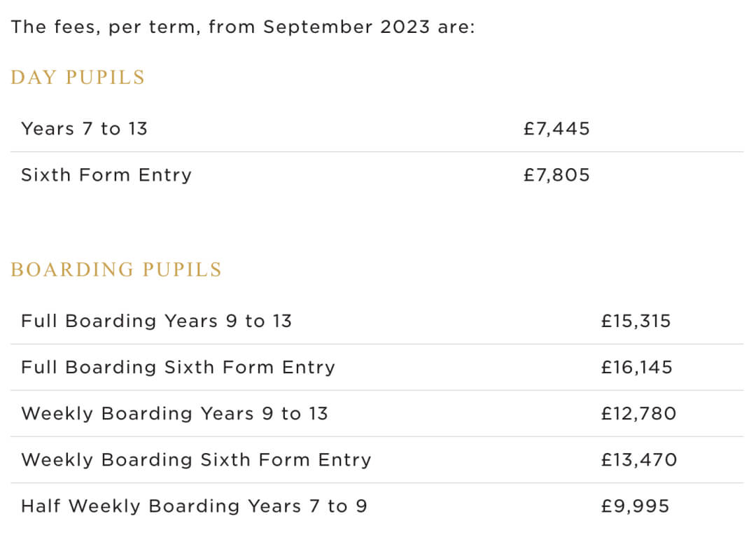This screenshot has height=542, width=756.
Task: Click the £9,995 fee amount
Action: (635, 506)
